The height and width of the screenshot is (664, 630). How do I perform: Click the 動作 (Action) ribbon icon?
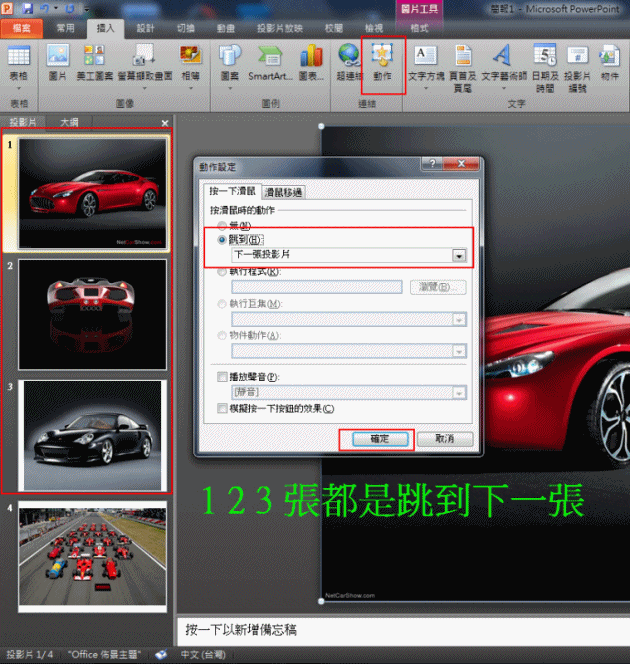(x=381, y=61)
